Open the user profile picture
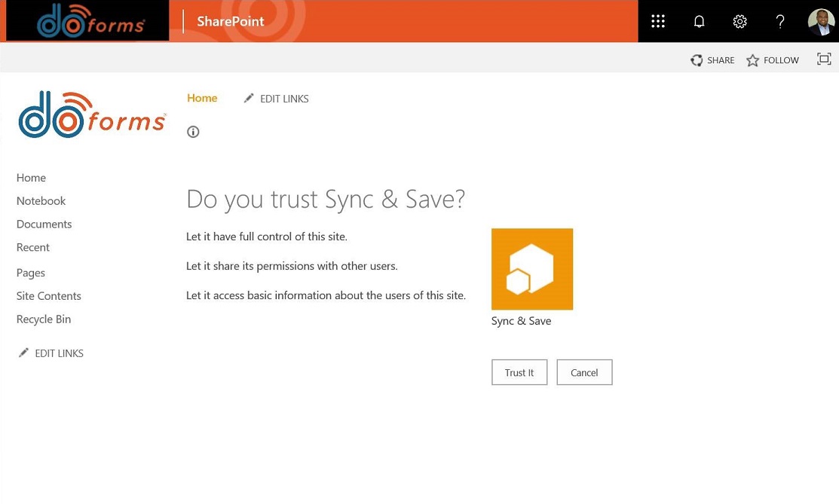This screenshot has height=504, width=839. pyautogui.click(x=821, y=21)
